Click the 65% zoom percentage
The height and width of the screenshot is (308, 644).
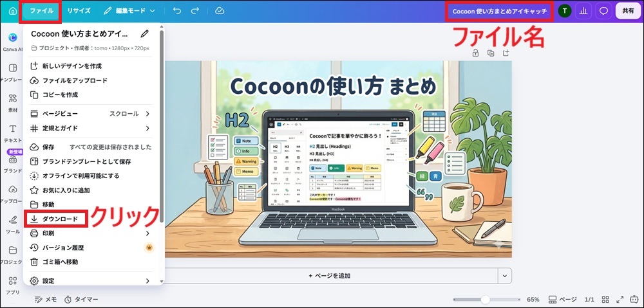click(x=533, y=300)
